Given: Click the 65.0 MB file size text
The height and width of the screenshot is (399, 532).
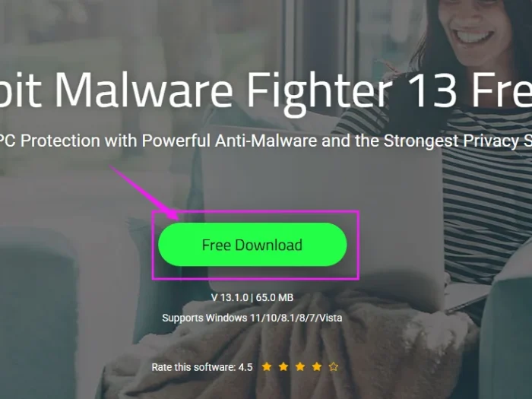Looking at the screenshot, I should pyautogui.click(x=274, y=298).
